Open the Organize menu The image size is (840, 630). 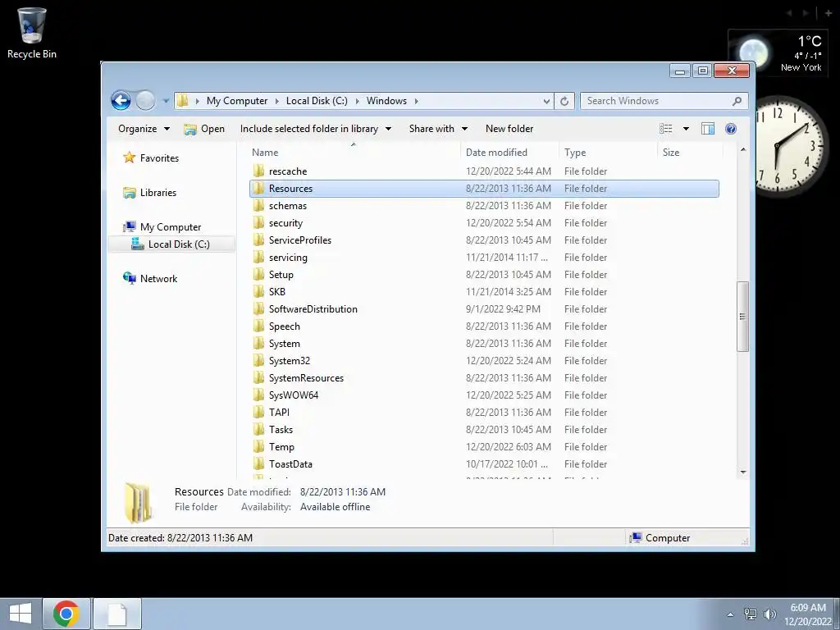[144, 129]
